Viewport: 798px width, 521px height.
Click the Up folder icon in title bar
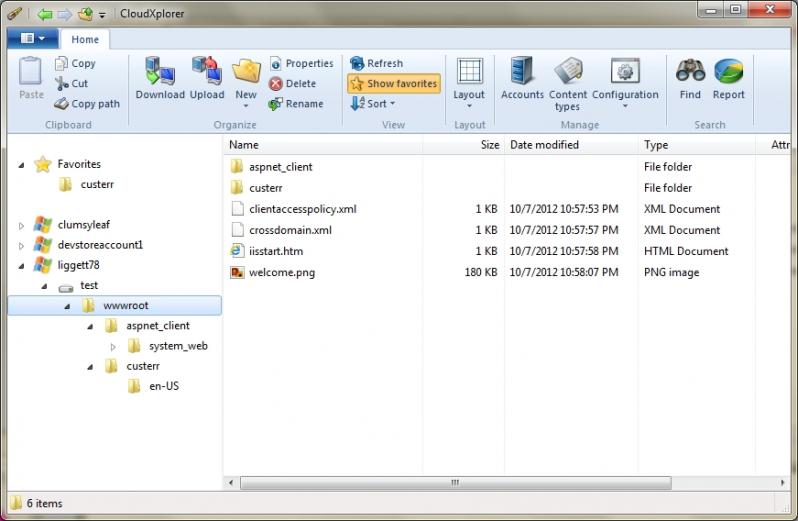click(85, 14)
